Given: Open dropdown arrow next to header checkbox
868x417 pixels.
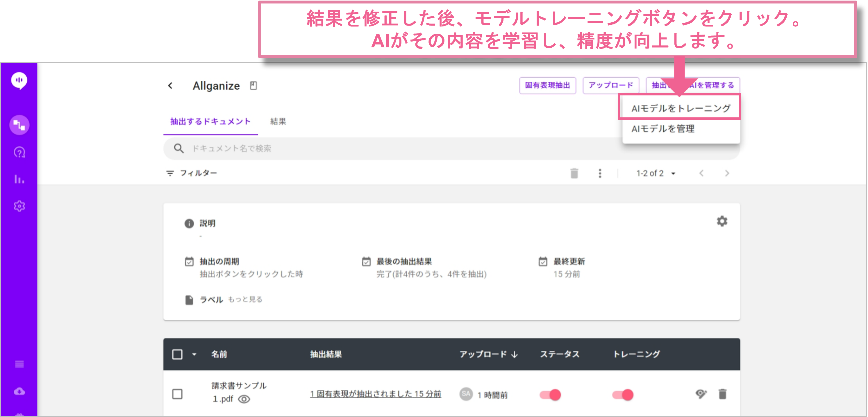Looking at the screenshot, I should pyautogui.click(x=194, y=354).
